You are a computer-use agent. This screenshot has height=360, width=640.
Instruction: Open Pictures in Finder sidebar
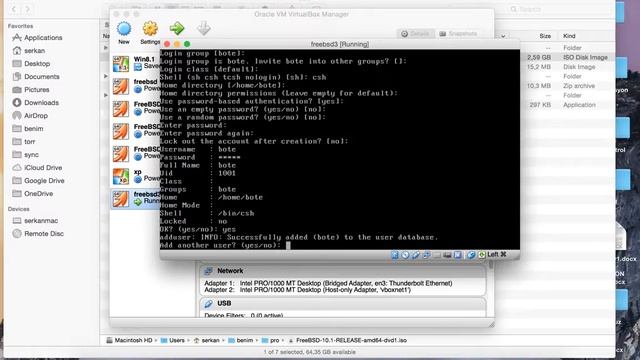point(31,89)
